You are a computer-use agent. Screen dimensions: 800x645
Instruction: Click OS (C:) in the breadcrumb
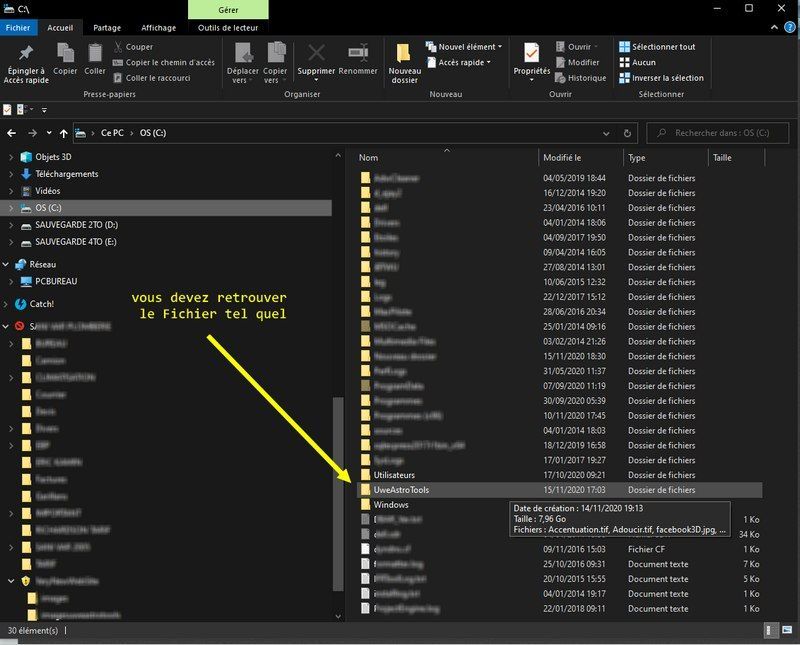(153, 133)
